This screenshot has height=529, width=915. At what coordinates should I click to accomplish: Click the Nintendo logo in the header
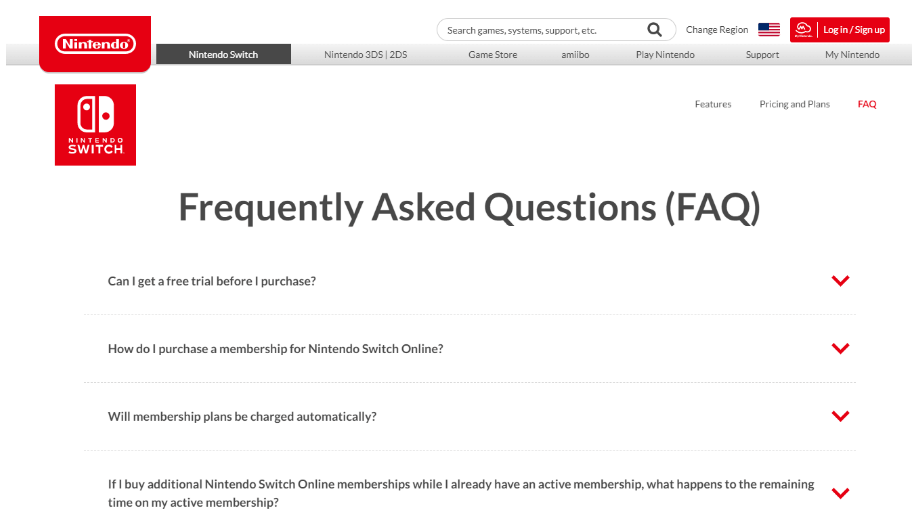tap(95, 44)
